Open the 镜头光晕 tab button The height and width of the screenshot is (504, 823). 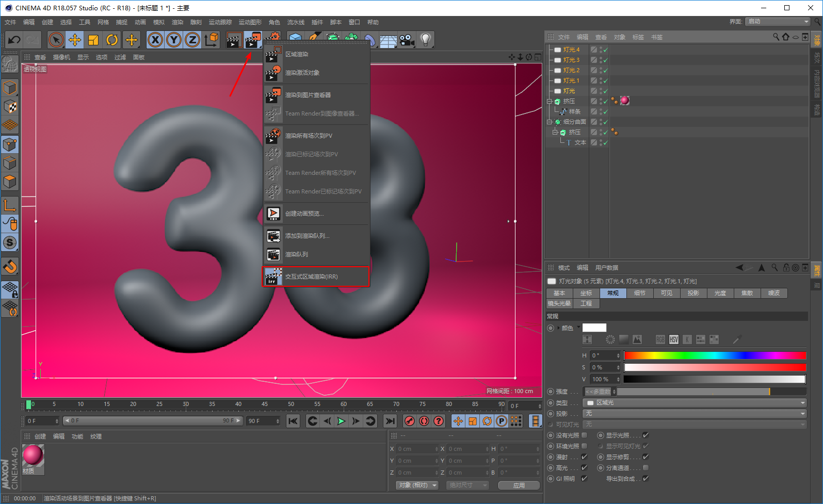point(559,303)
